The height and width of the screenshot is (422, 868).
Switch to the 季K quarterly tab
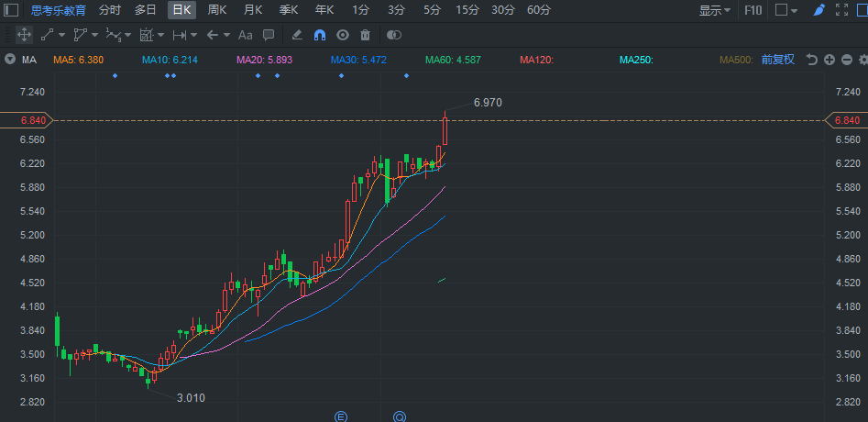289,9
